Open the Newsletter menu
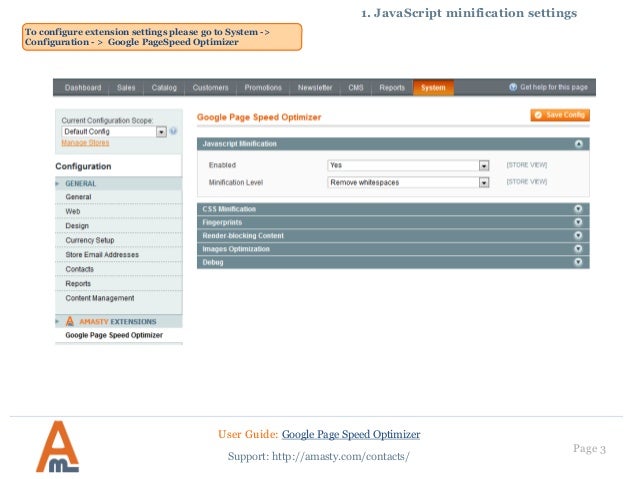 [x=315, y=87]
